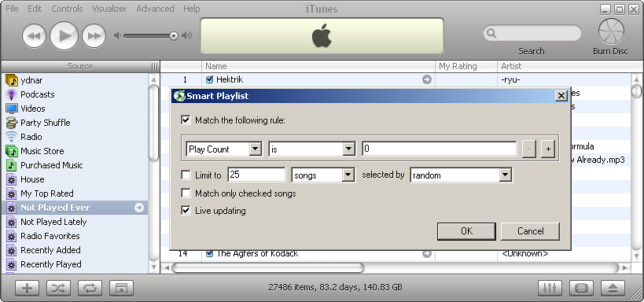The height and width of the screenshot is (302, 644).
Task: Toggle shuffle mode button
Action: point(58,288)
